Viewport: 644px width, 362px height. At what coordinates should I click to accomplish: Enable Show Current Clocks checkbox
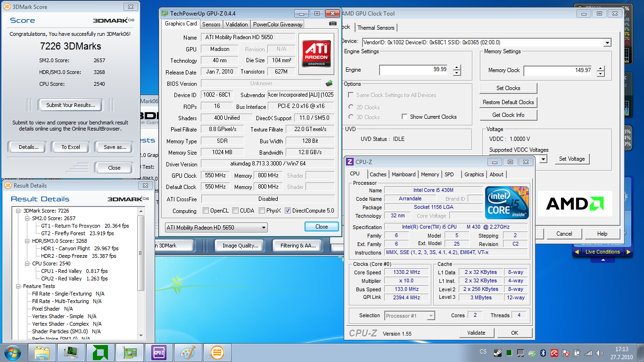pos(405,116)
